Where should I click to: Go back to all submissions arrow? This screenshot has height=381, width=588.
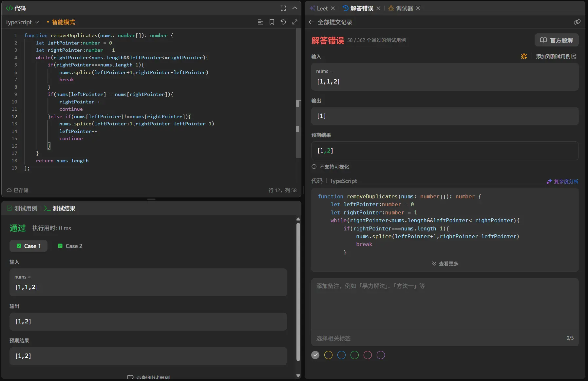click(x=311, y=22)
